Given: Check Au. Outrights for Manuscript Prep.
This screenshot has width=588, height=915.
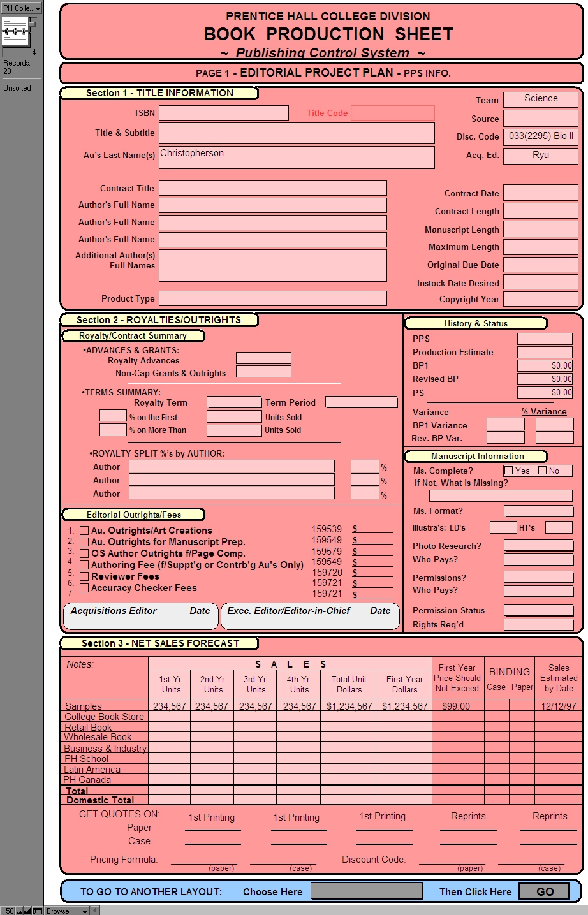Looking at the screenshot, I should tap(84, 542).
